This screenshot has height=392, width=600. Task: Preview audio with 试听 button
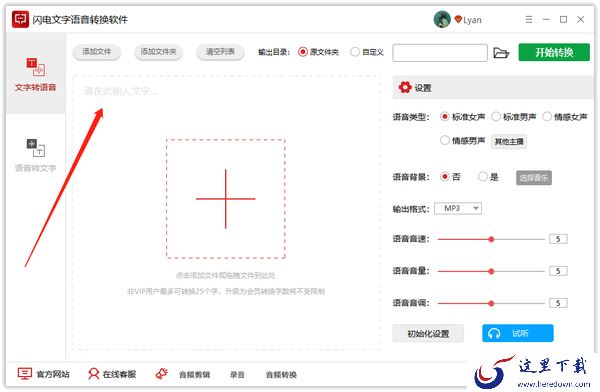pyautogui.click(x=518, y=333)
